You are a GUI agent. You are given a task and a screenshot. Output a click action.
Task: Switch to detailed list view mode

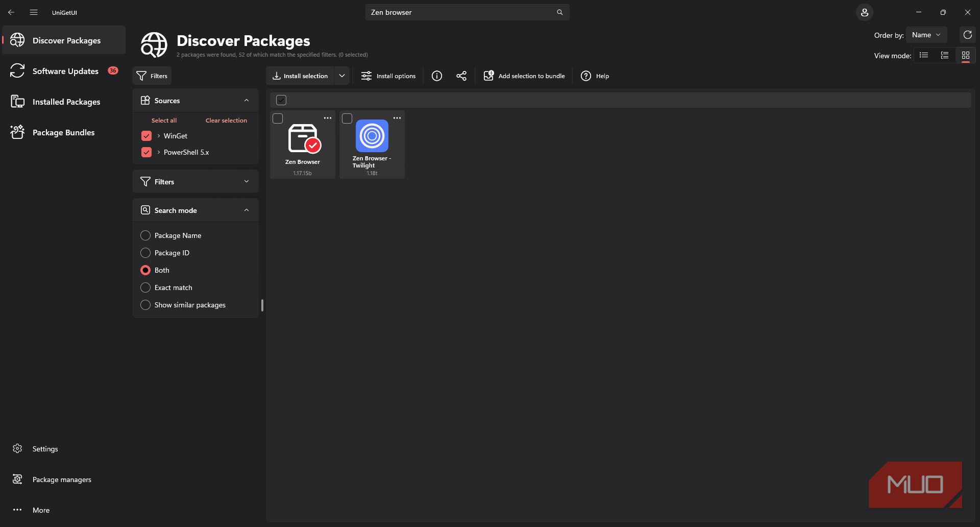(945, 55)
